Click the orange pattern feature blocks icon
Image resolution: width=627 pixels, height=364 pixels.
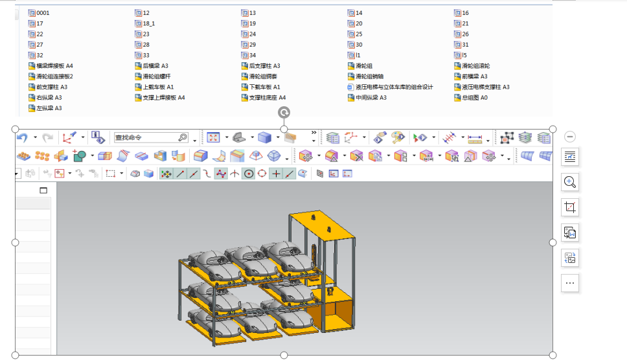[x=23, y=156]
